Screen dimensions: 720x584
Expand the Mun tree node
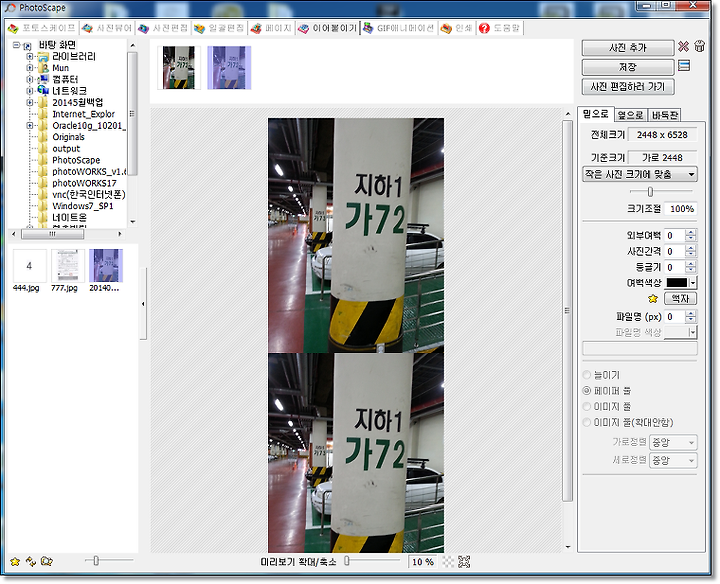(29, 68)
